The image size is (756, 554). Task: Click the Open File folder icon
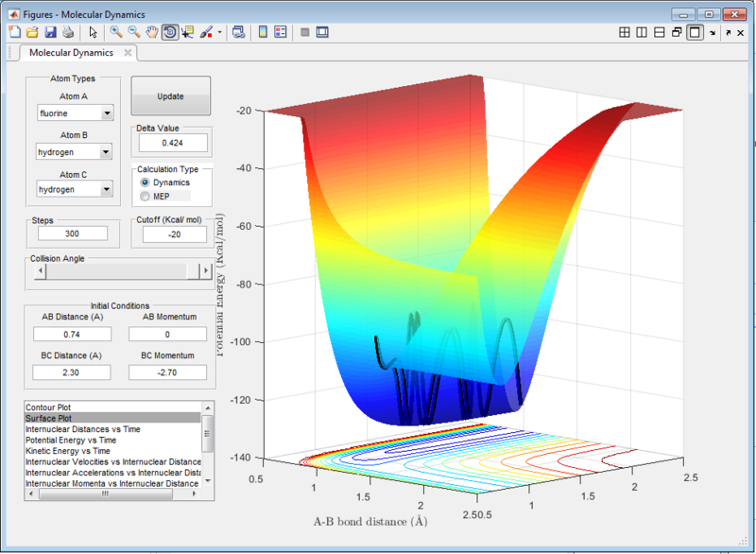[x=32, y=31]
